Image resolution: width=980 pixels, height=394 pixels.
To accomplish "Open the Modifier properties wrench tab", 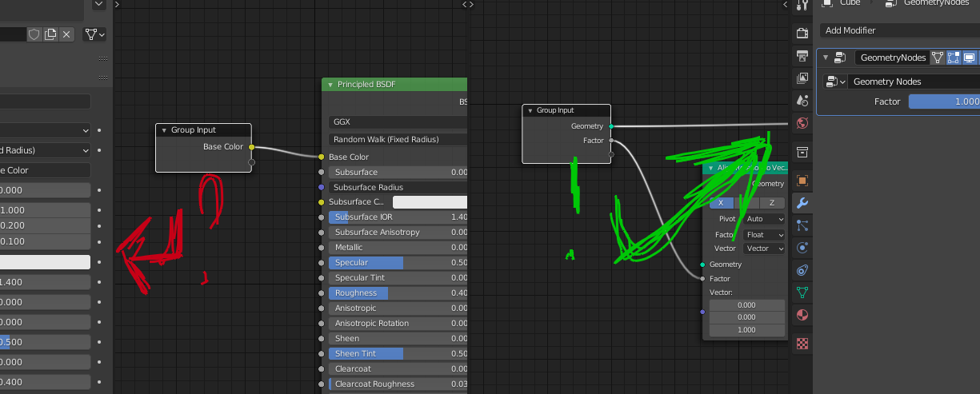I will tap(802, 203).
